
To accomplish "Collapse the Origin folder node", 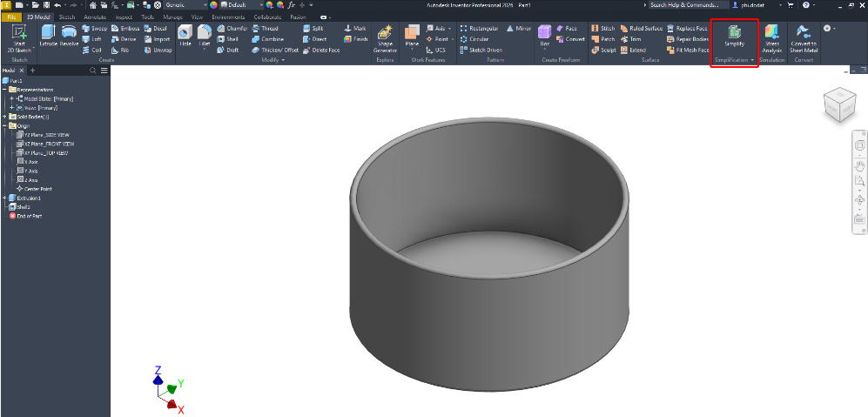I will click(x=5, y=125).
